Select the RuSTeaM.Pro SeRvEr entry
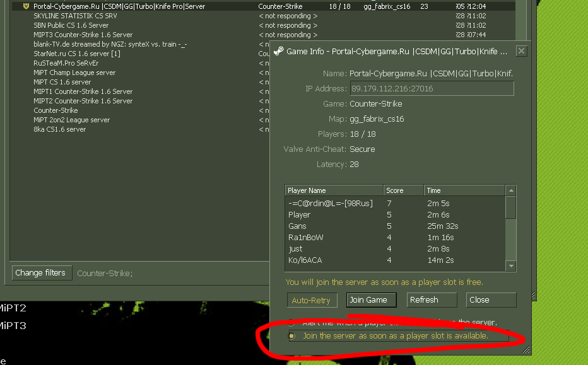Image resolution: width=588 pixels, height=365 pixels. point(65,63)
